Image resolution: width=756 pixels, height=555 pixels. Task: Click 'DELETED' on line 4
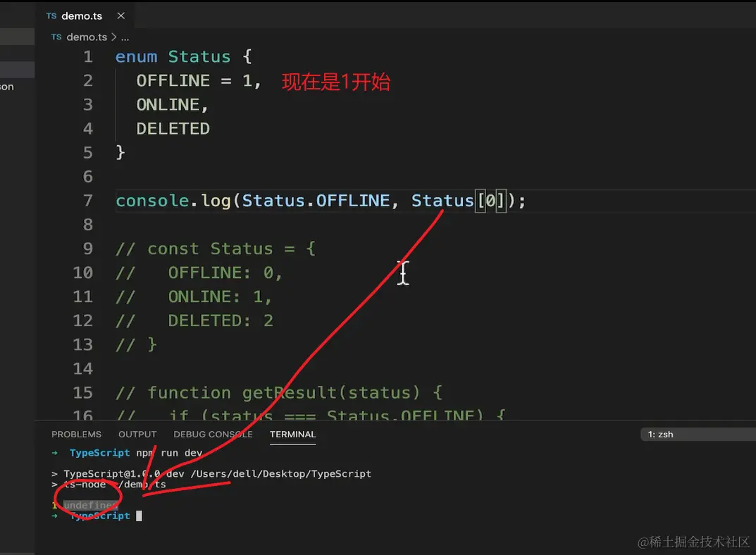173,129
